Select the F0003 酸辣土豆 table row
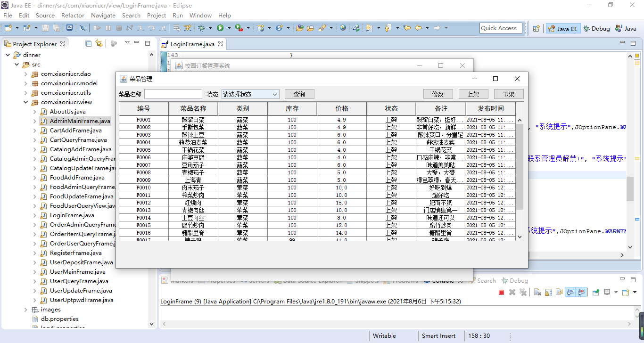 tap(317, 135)
